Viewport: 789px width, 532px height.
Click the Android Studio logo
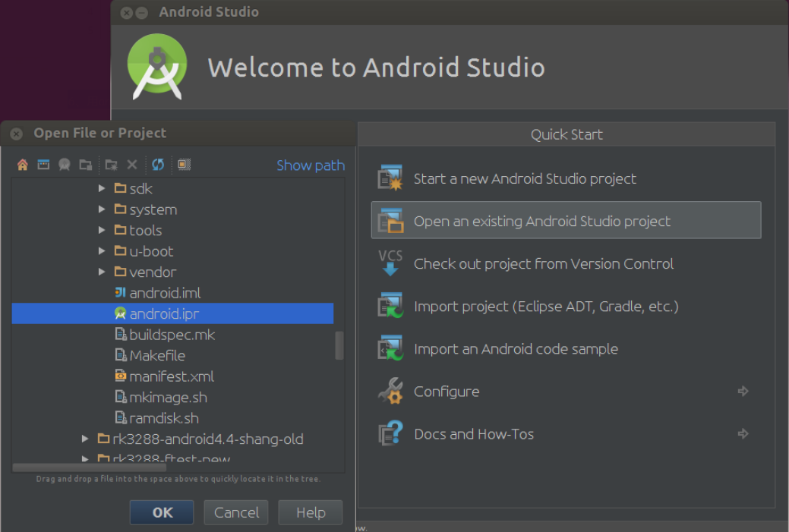point(157,66)
